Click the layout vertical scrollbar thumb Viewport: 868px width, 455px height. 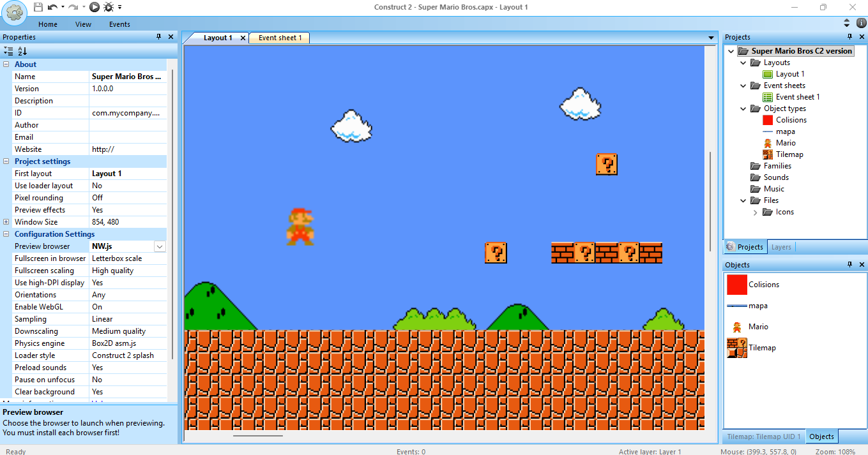pyautogui.click(x=710, y=202)
